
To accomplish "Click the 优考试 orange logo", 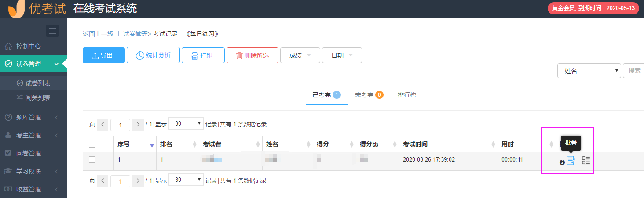I will tap(16, 8).
